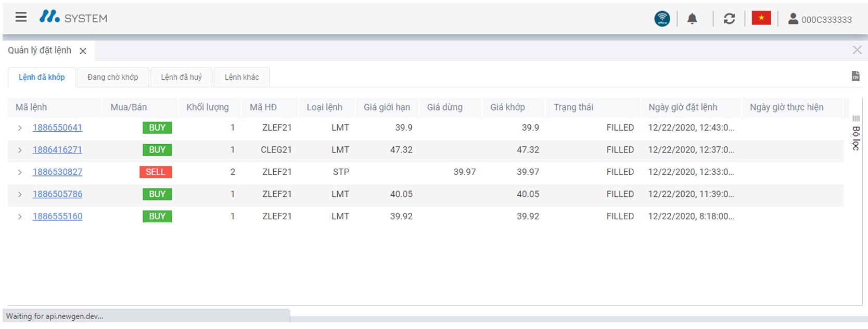Sort by Khối lượng column header
The width and height of the screenshot is (868, 329).
point(207,107)
